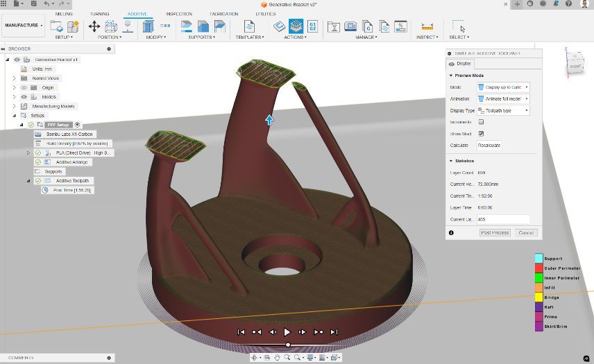
Task: Switch to the Milling tab
Action: pyautogui.click(x=64, y=14)
